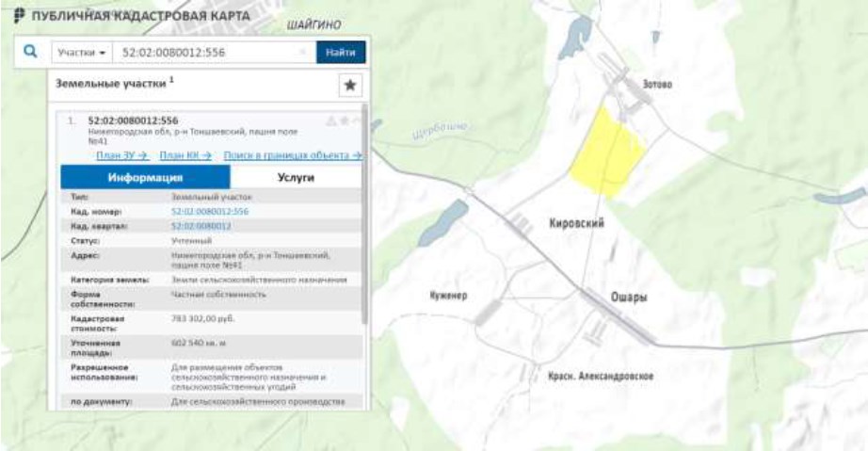The image size is (868, 451).
Task: Open the План КК link
Action: tap(185, 155)
